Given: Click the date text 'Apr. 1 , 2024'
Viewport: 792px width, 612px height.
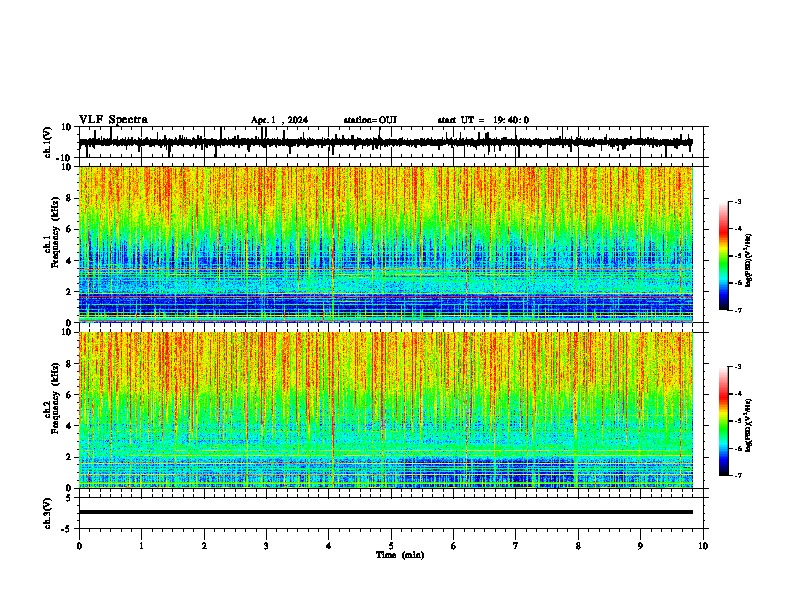Looking at the screenshot, I should click(x=279, y=120).
